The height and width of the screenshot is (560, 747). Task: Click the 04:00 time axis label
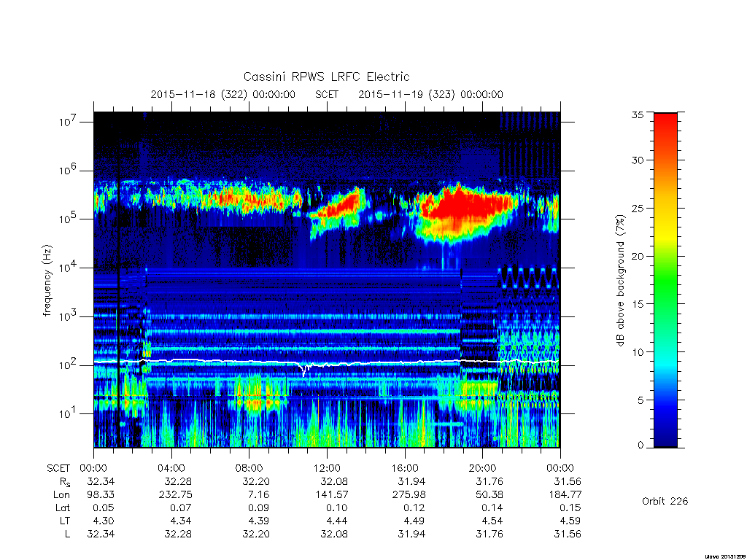pos(171,468)
